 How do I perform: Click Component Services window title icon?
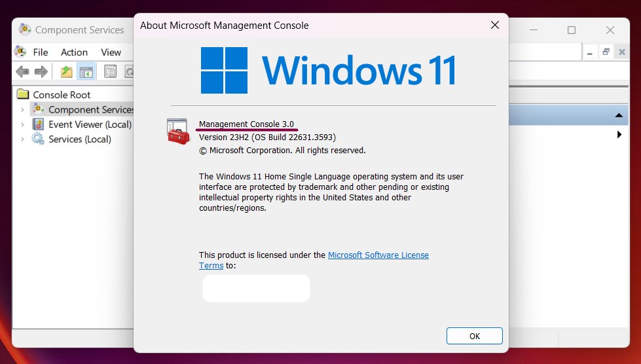pos(25,29)
